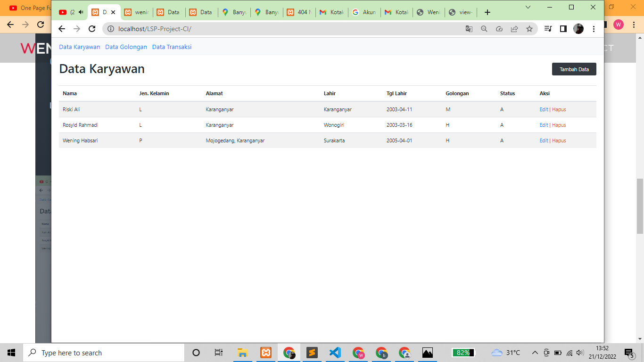Switch to the Akun Google tab
Viewport: 644px width, 362px height.
pyautogui.click(x=364, y=12)
